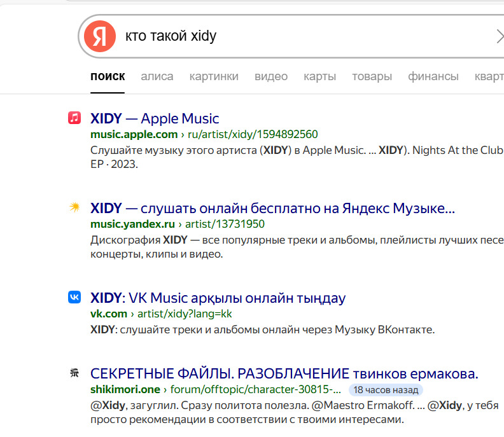
Task: Clear the search query with the X icon
Action: 498,36
